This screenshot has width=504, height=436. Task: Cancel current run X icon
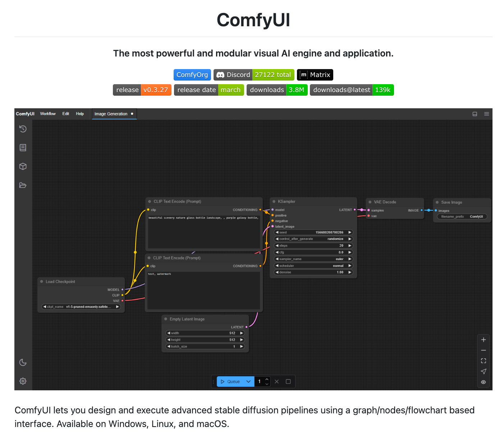277,381
